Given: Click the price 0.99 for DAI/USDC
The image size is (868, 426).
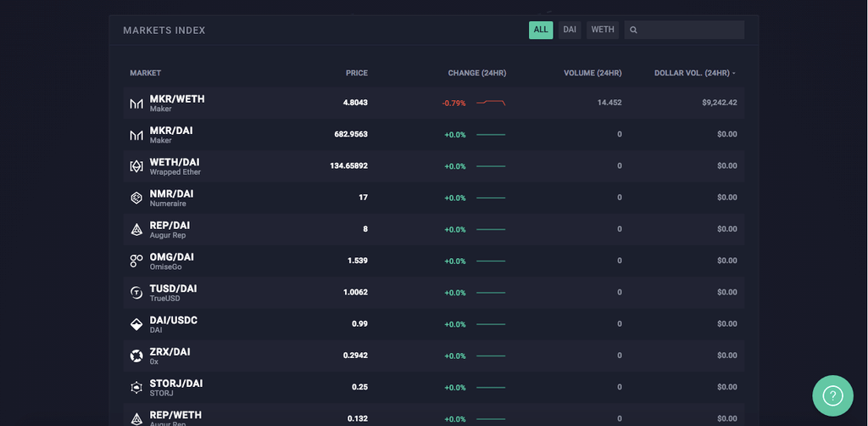Looking at the screenshot, I should 359,324.
